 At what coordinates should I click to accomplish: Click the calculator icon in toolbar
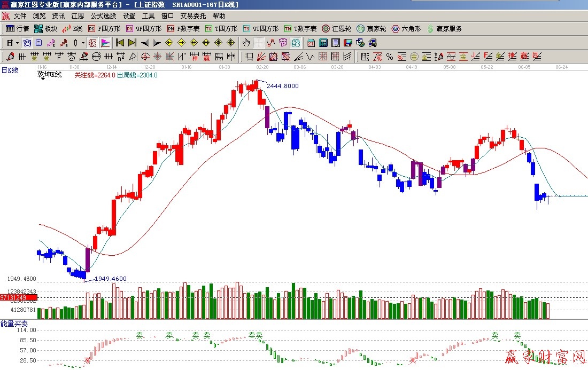tap(323, 43)
